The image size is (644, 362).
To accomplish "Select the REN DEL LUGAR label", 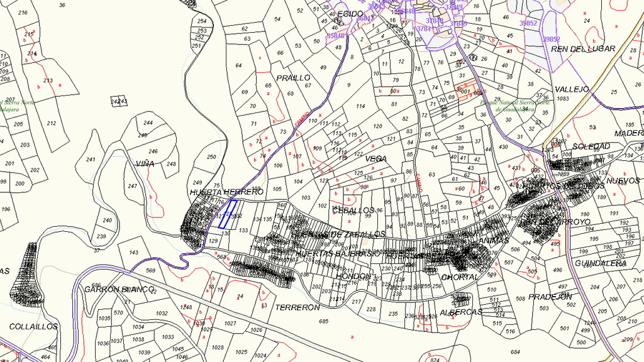I will click(x=583, y=49).
